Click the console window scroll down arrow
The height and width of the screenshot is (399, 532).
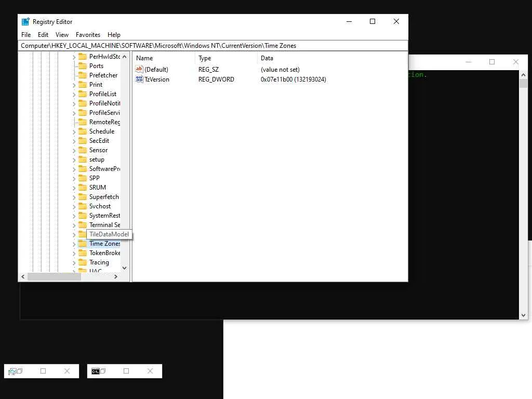coord(523,315)
